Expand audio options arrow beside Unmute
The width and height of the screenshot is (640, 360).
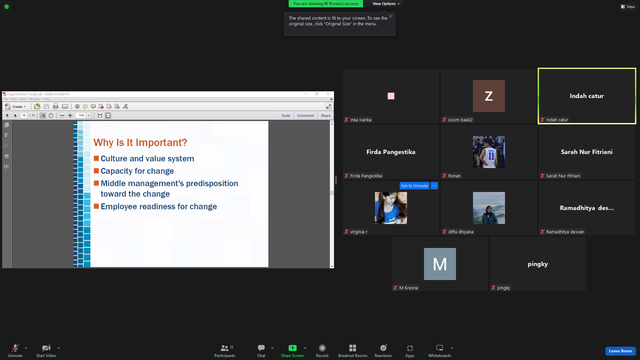coord(26,348)
